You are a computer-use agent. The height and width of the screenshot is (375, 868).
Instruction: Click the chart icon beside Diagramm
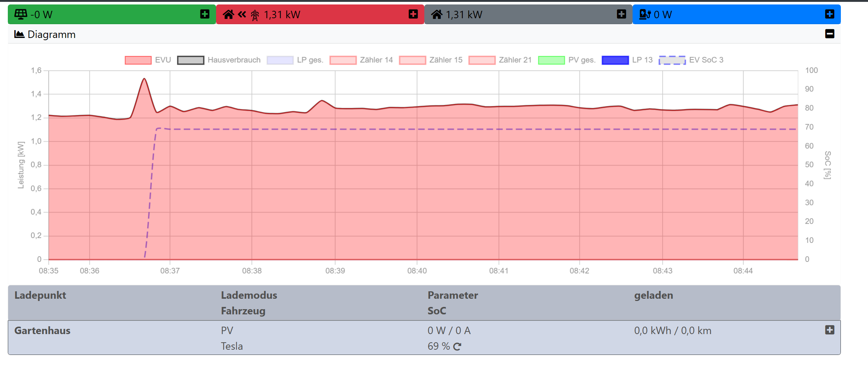(19, 34)
